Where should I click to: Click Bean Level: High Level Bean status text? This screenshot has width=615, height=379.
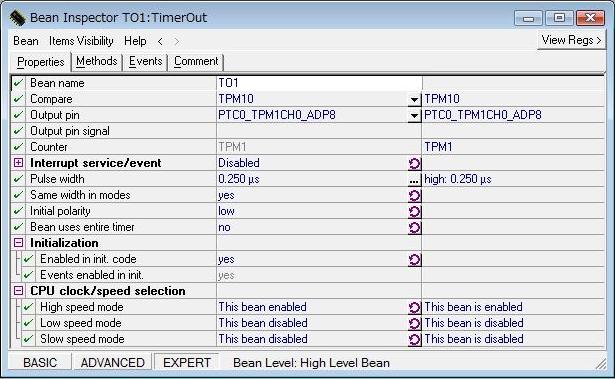pos(311,363)
